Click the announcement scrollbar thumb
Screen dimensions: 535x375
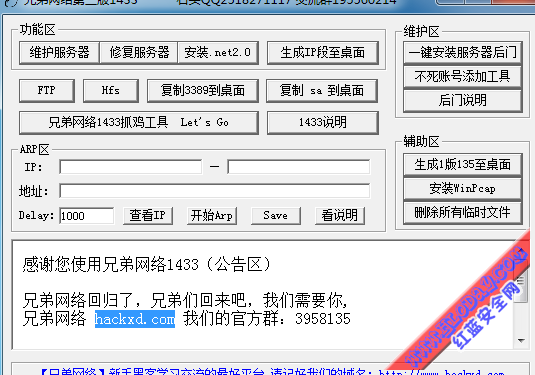coord(521,282)
